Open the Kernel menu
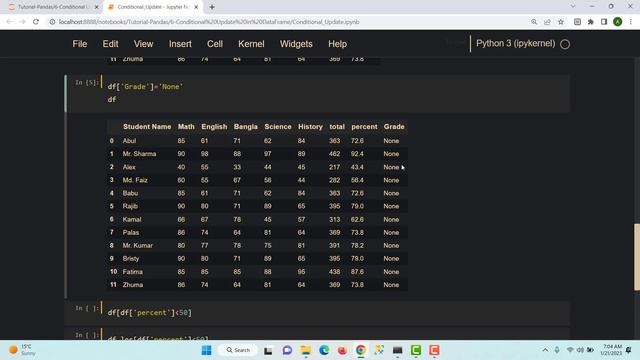The width and height of the screenshot is (640, 360). 251,44
